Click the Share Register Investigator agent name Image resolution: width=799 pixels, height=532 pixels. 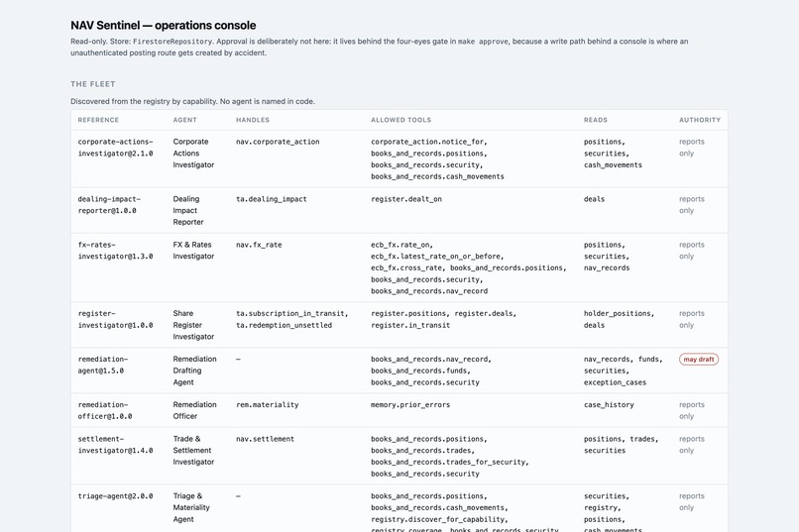point(193,325)
